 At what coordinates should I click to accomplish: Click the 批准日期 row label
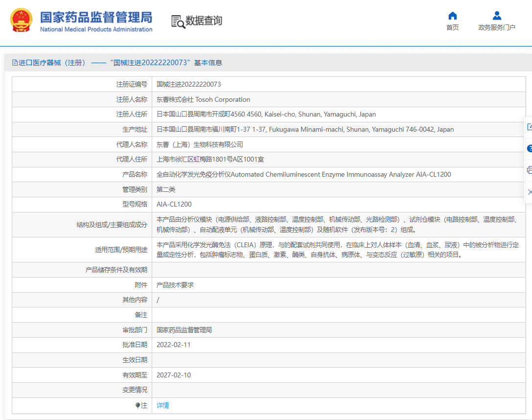point(135,345)
